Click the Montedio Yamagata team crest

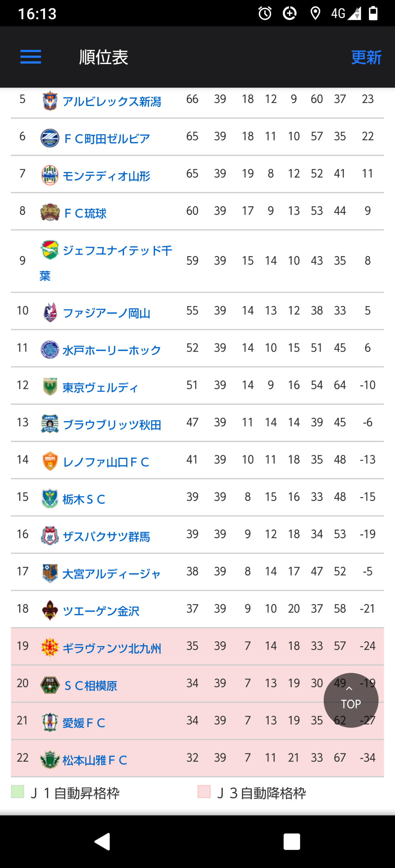point(50,175)
